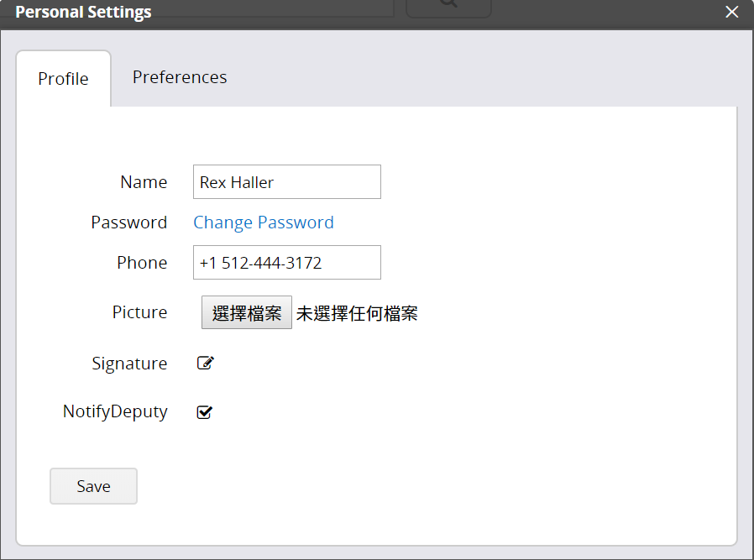Click the phone field showing +1 512-444-3172
Viewport: 754px width, 560px height.
[x=286, y=262]
